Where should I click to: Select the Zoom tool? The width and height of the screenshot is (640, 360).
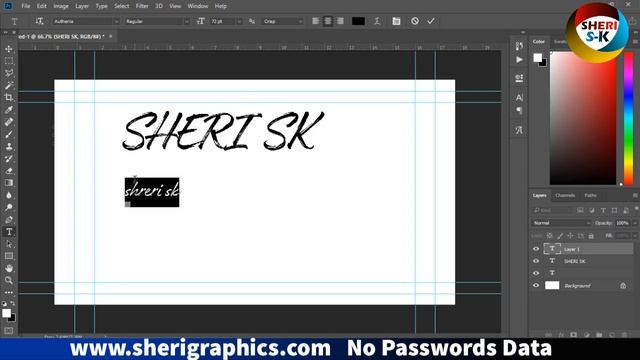pyautogui.click(x=9, y=280)
